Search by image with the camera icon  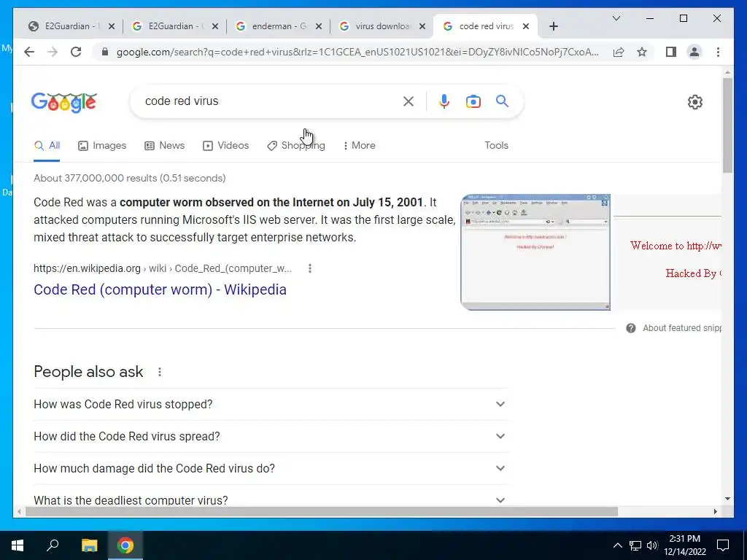(473, 101)
